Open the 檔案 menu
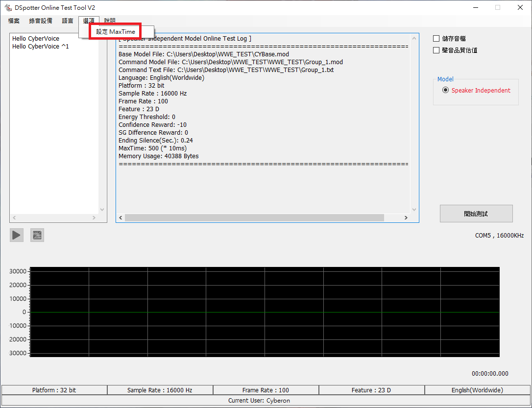The width and height of the screenshot is (532, 408). pyautogui.click(x=14, y=21)
